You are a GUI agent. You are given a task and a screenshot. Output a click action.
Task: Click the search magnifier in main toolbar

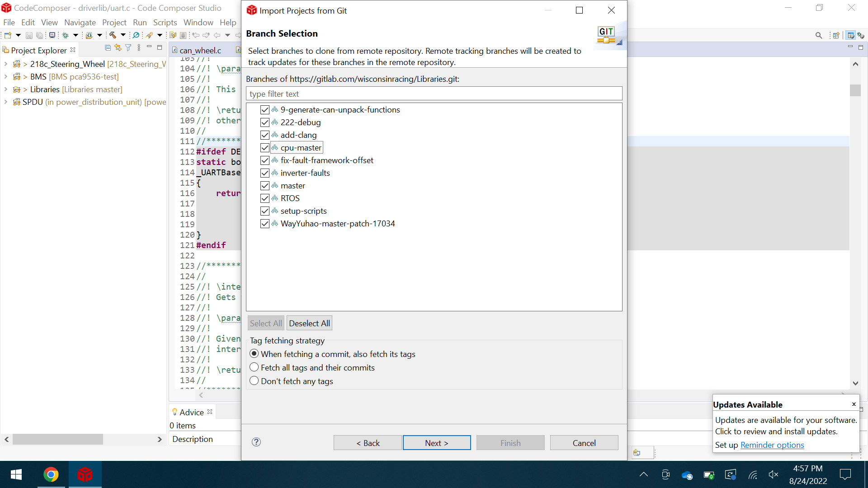pyautogui.click(x=819, y=35)
